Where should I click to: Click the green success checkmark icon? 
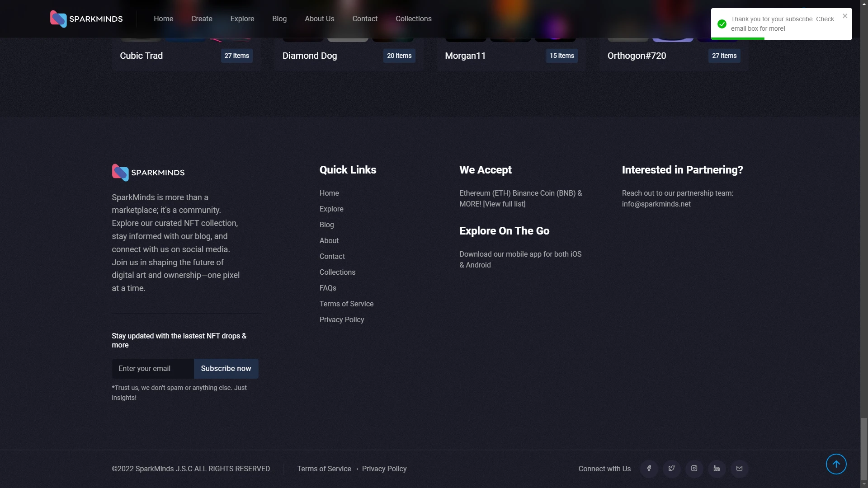[722, 24]
